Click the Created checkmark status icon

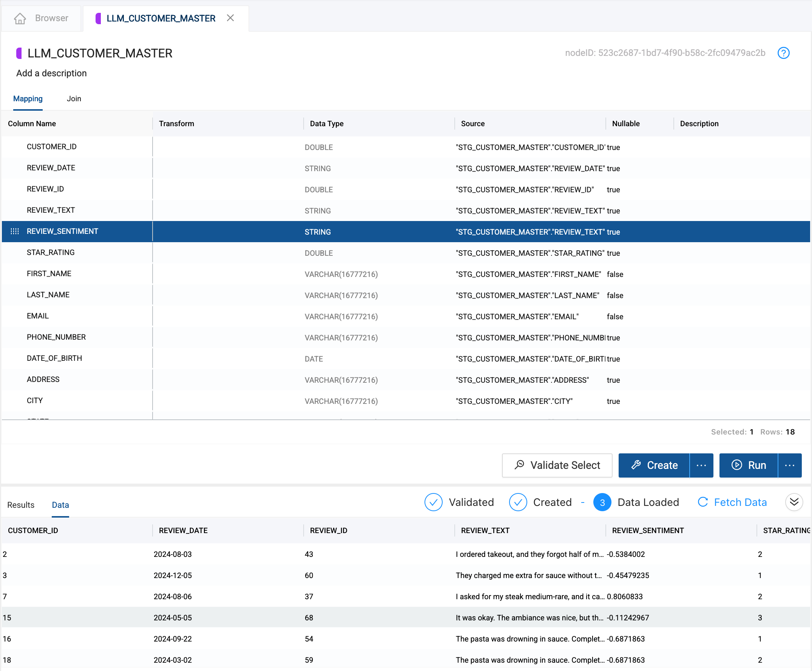(518, 502)
